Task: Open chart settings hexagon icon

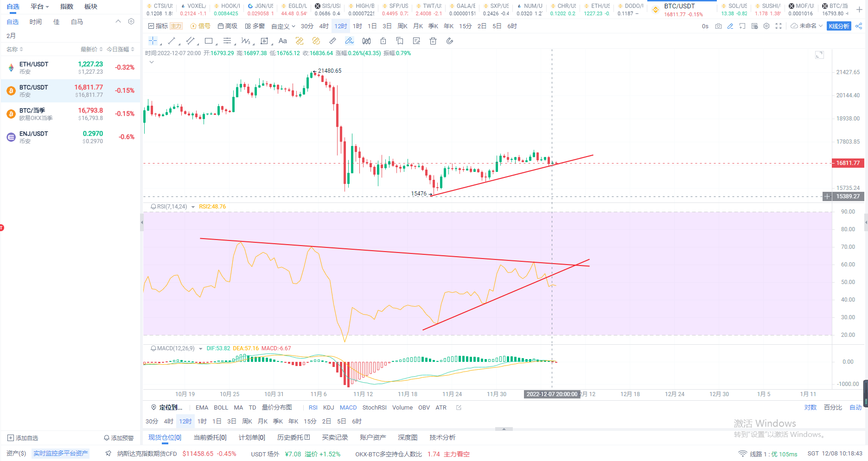Action: click(766, 26)
